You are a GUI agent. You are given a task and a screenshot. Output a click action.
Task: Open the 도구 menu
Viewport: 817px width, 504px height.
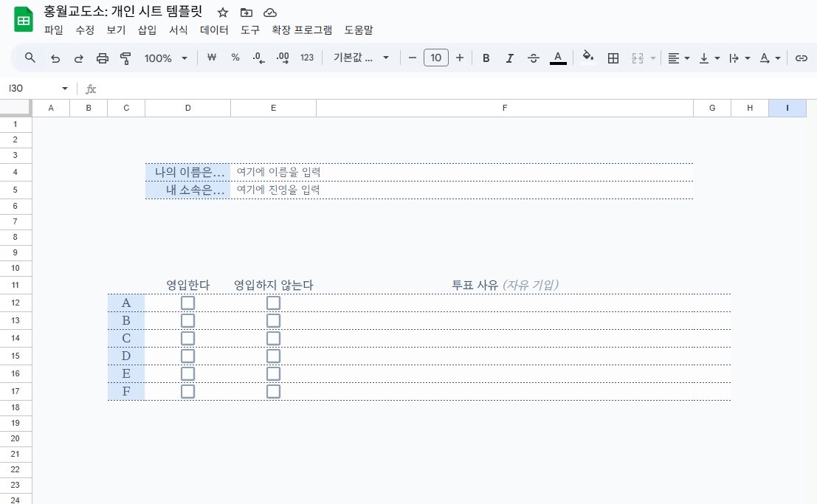[x=250, y=30]
